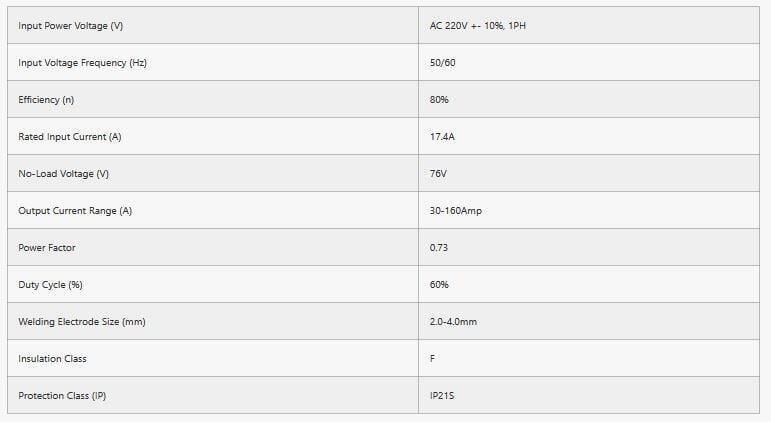Screen dimensions: 771x422
Task: Click the Output Current Range (A) label
Action: pyautogui.click(x=75, y=211)
